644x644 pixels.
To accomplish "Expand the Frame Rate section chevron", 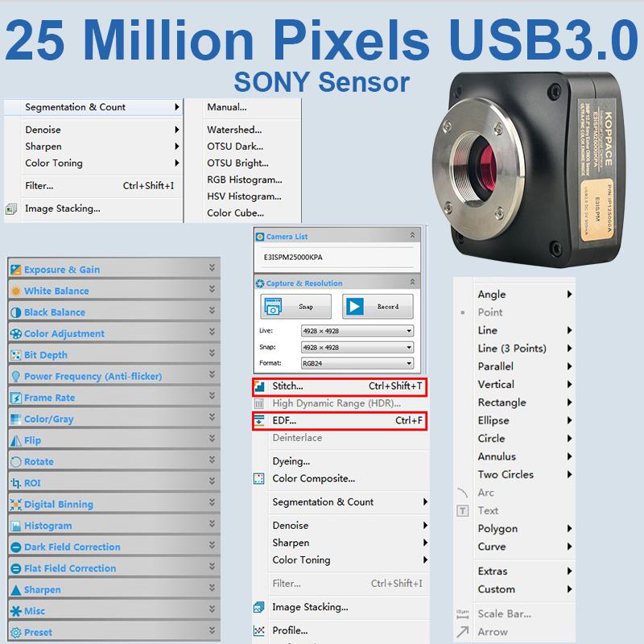I will [x=212, y=396].
